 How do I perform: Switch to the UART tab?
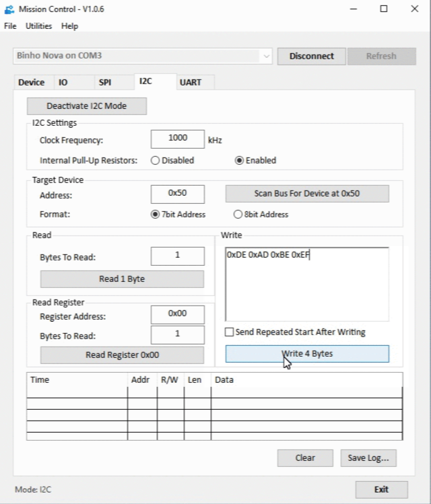191,83
